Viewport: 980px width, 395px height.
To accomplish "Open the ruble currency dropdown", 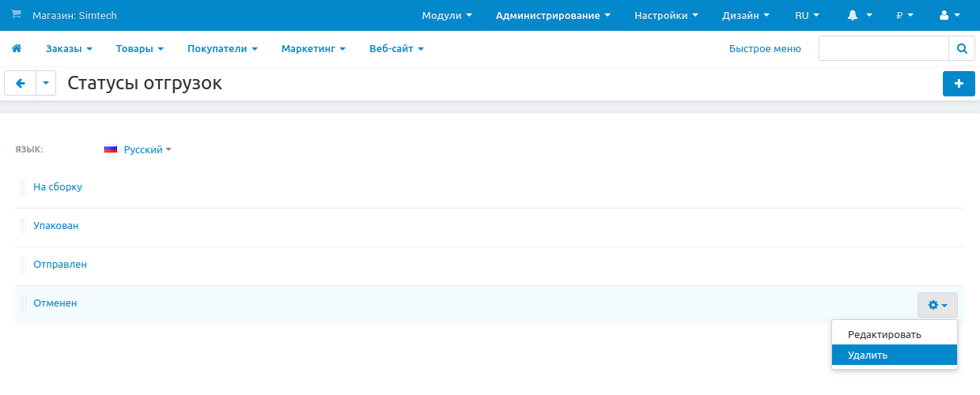I will point(904,15).
